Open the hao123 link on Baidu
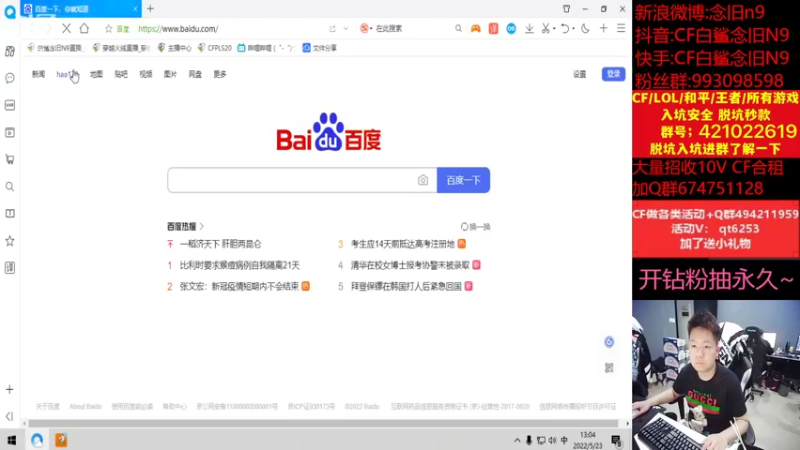This screenshot has width=800, height=450. (67, 74)
